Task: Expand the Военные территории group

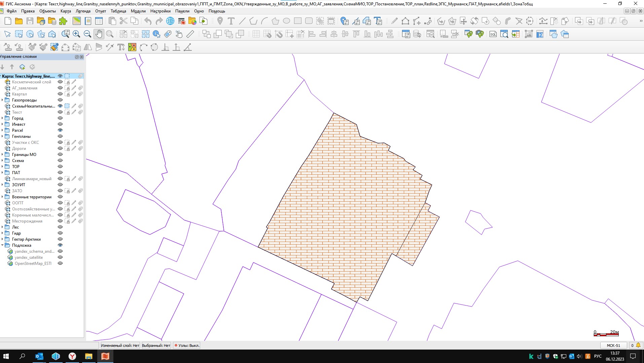Action: pyautogui.click(x=2, y=197)
